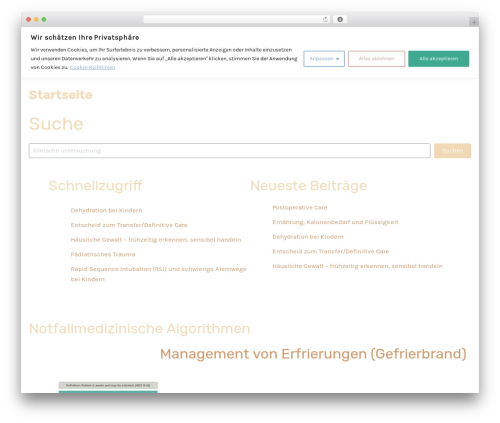Open Schnellzugriff link Entscheid zum Transfer/Definitive Care
Viewport: 500px width, 423px height.
[129, 225]
